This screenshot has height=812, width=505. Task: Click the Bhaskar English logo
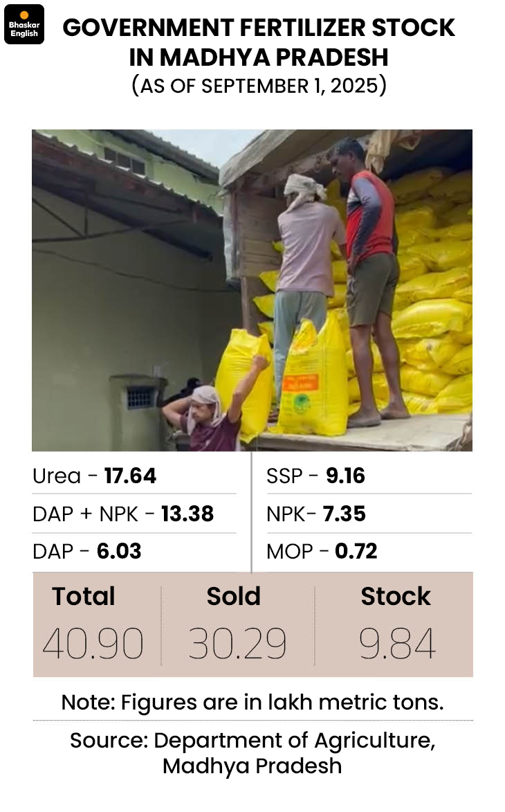pos(24,24)
